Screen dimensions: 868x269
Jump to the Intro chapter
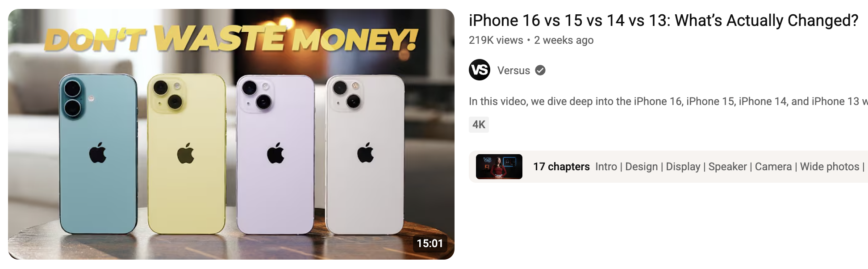(x=606, y=167)
